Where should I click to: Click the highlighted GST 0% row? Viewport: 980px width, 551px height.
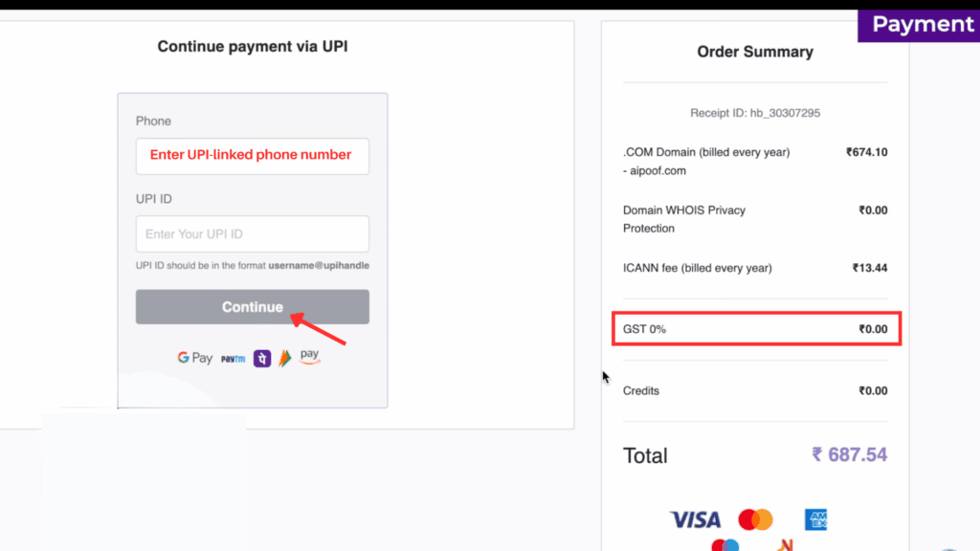pos(756,328)
